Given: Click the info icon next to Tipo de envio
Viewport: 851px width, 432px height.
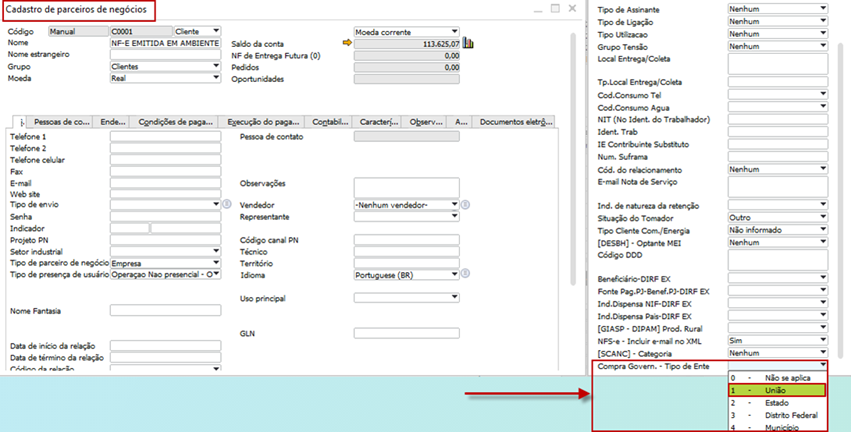Looking at the screenshot, I should coord(227,204).
